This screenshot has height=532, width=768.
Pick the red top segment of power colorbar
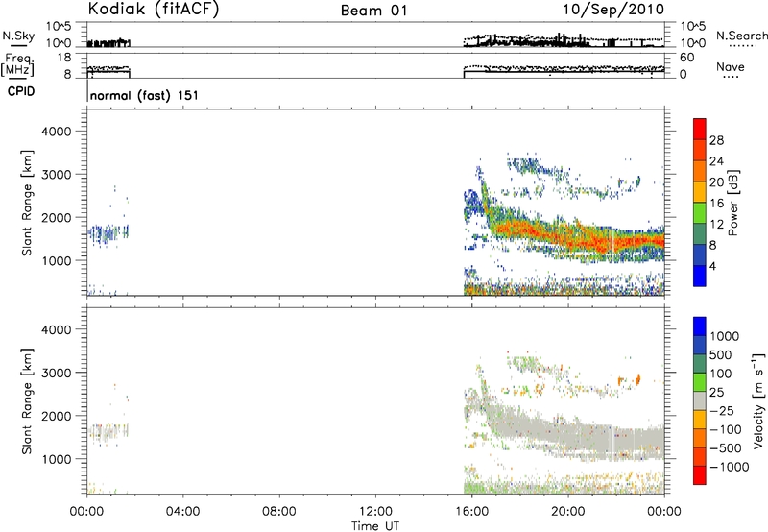pyautogui.click(x=700, y=129)
